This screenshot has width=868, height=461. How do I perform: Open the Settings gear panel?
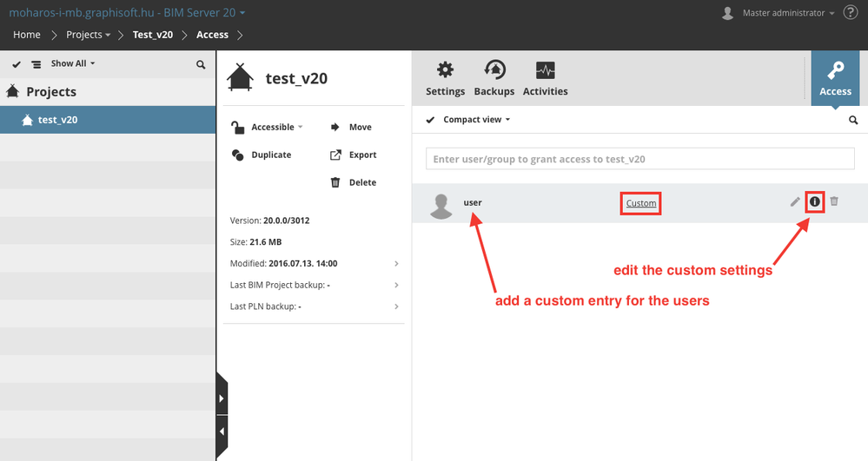tap(445, 79)
